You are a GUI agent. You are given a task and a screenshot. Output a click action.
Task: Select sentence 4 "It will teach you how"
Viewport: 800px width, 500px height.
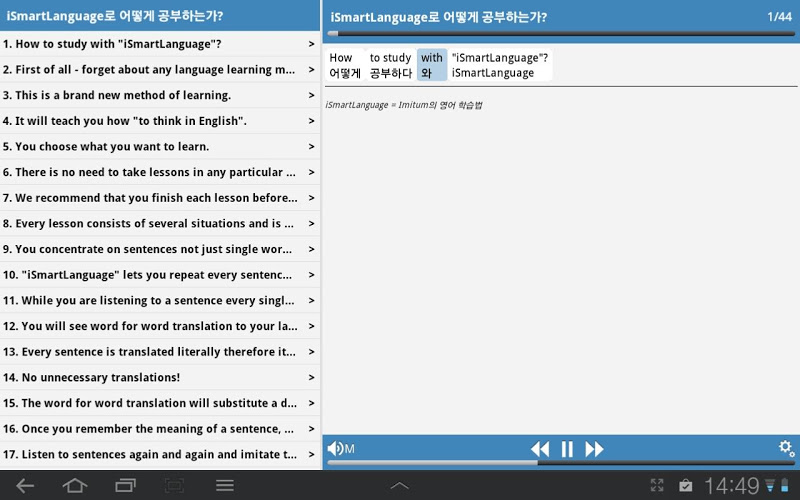coord(160,121)
